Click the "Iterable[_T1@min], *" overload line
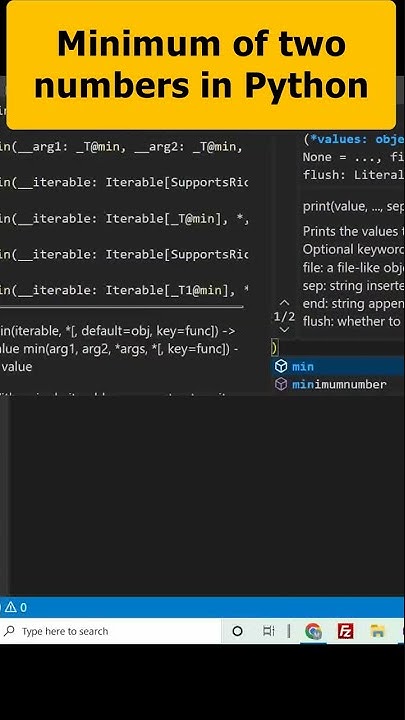Viewport: 405px width, 720px height. [x=124, y=290]
